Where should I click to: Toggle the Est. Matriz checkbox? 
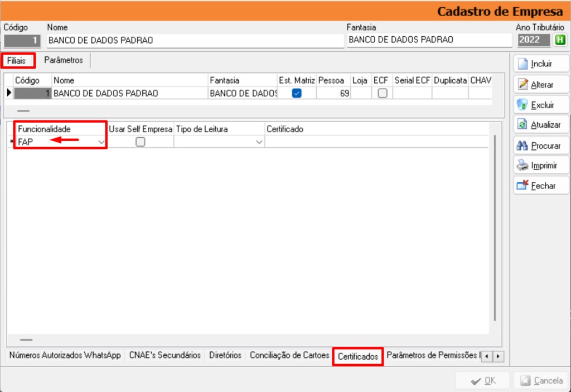tap(297, 94)
